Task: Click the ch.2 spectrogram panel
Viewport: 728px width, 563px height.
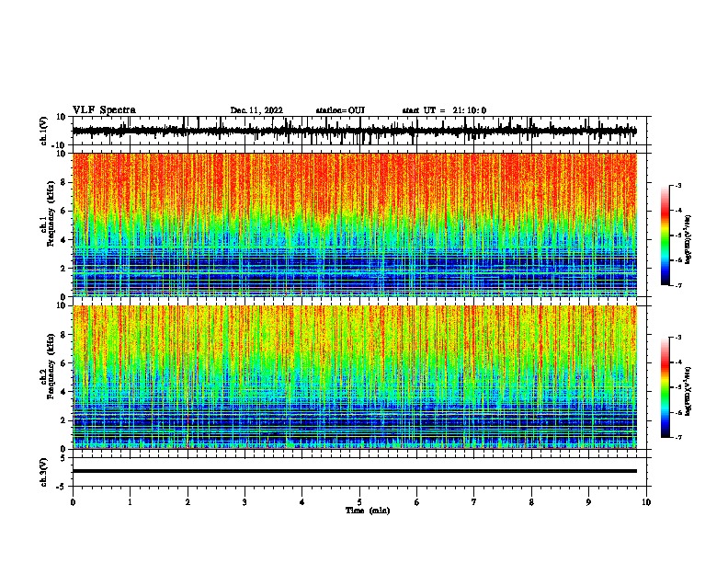Action: 355,377
